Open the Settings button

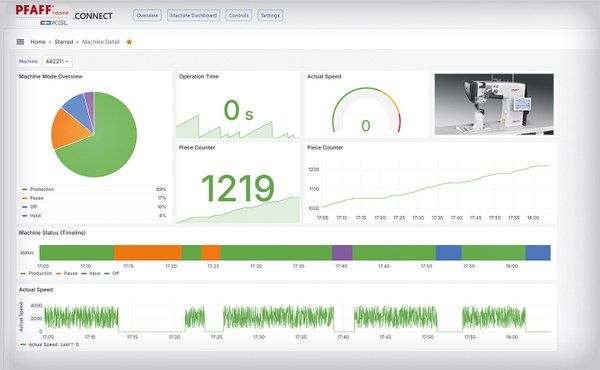click(x=270, y=15)
